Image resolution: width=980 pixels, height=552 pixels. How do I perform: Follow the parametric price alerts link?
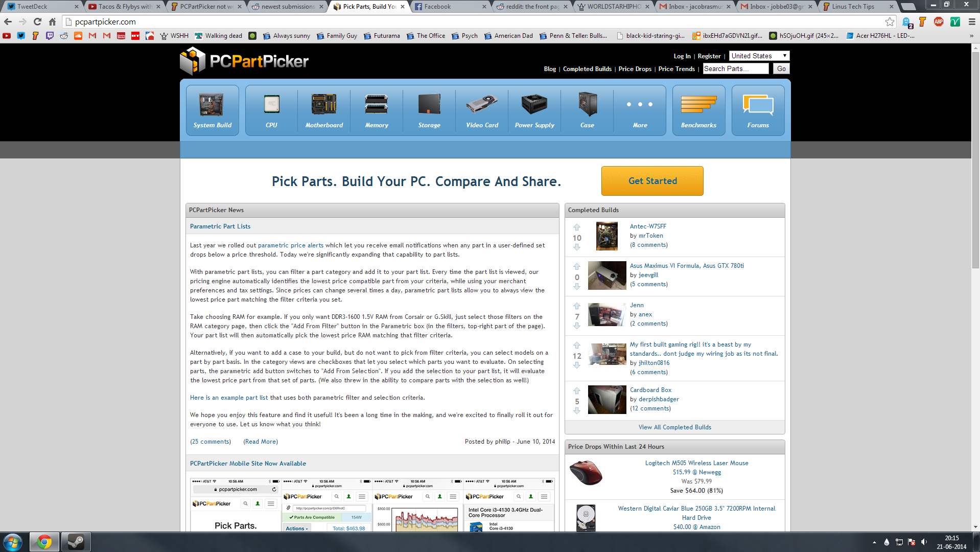coord(291,245)
